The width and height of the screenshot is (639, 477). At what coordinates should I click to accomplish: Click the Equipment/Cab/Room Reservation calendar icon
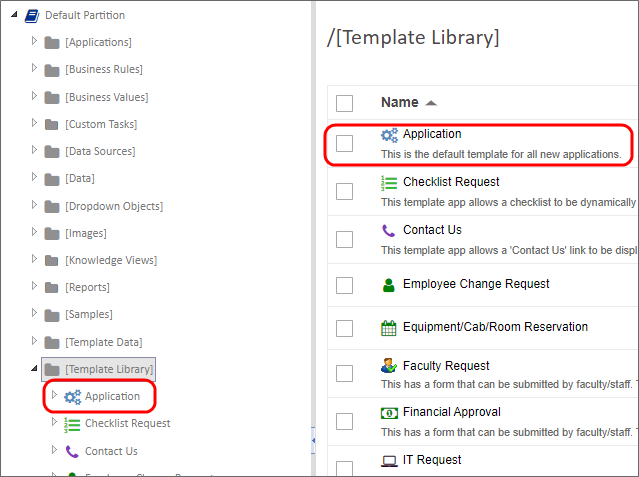click(389, 327)
